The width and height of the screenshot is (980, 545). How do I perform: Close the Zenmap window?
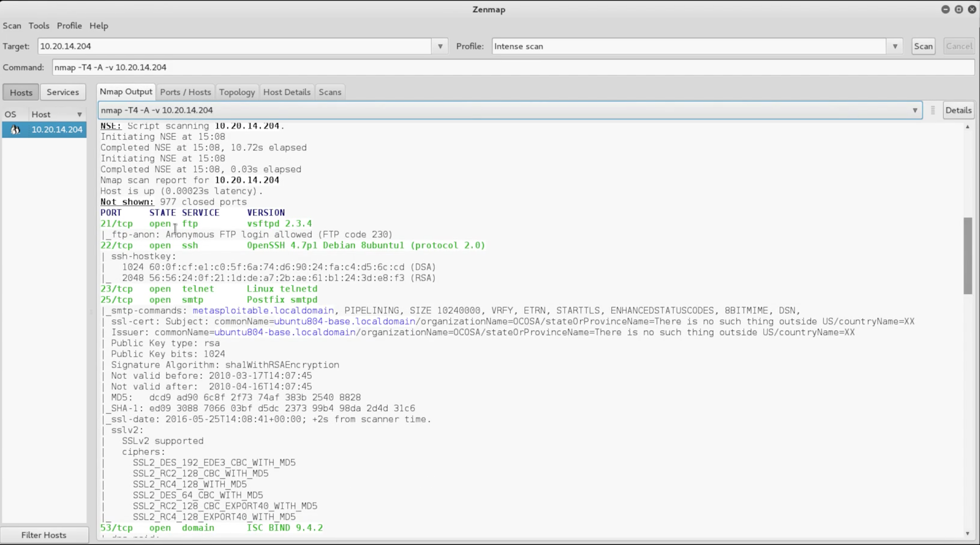click(x=972, y=9)
